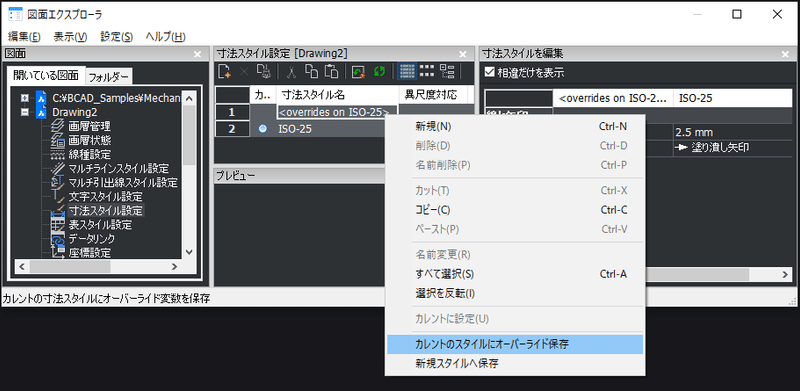Set ISO-25 current via its blue dot
Image resolution: width=800 pixels, height=391 pixels.
coord(263,129)
